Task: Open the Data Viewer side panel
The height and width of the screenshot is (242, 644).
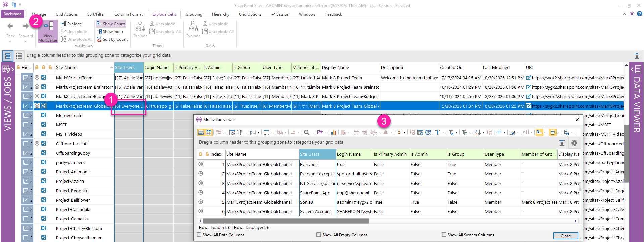Action: point(636,152)
